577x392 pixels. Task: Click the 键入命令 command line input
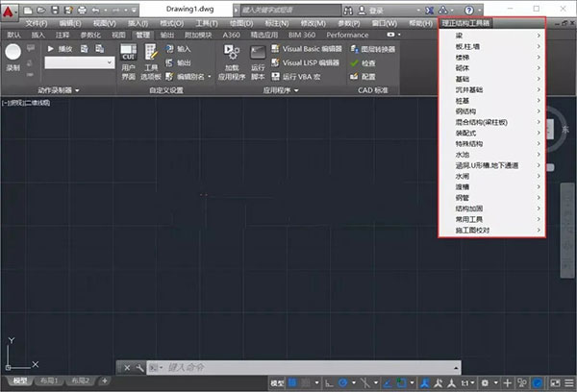[x=240, y=367]
